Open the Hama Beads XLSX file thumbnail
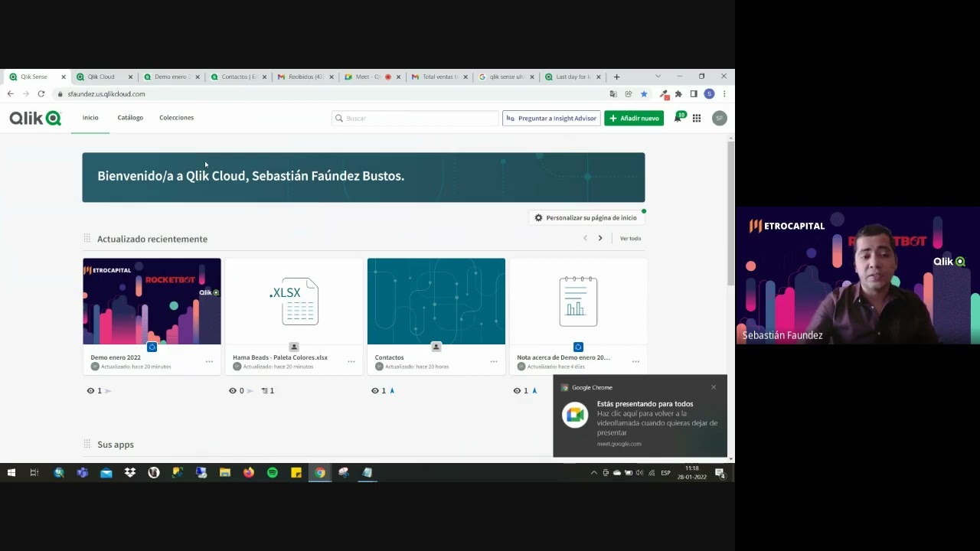Screen dimensions: 980x551 [x=294, y=302]
